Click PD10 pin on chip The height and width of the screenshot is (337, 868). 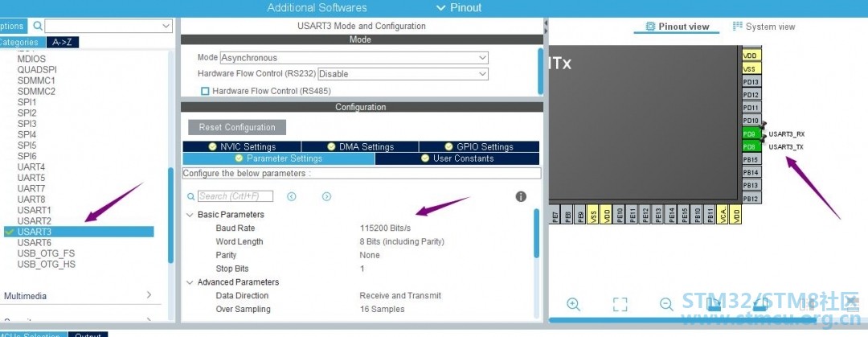click(x=751, y=121)
